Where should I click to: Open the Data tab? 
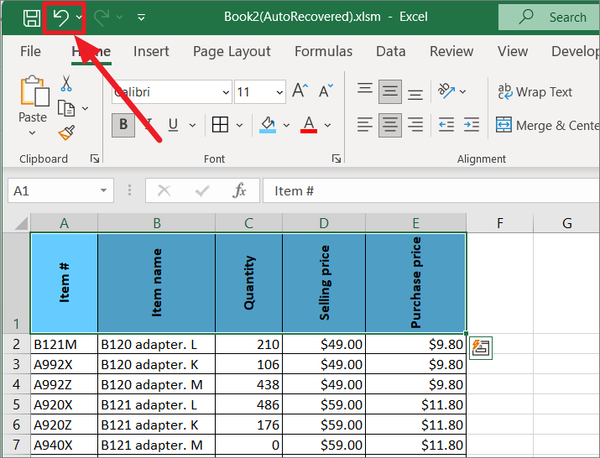[391, 51]
